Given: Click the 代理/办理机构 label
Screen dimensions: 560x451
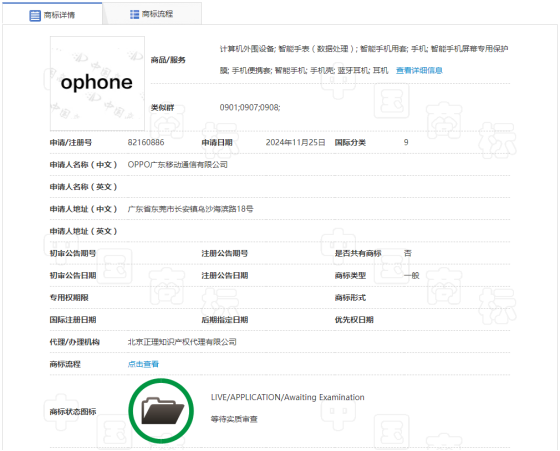Looking at the screenshot, I should (x=75, y=342).
